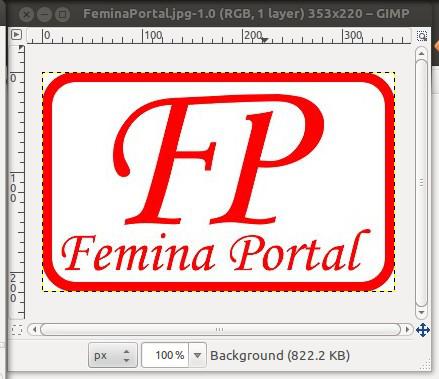Click the horizontal scrollbar thumb

[220, 330]
